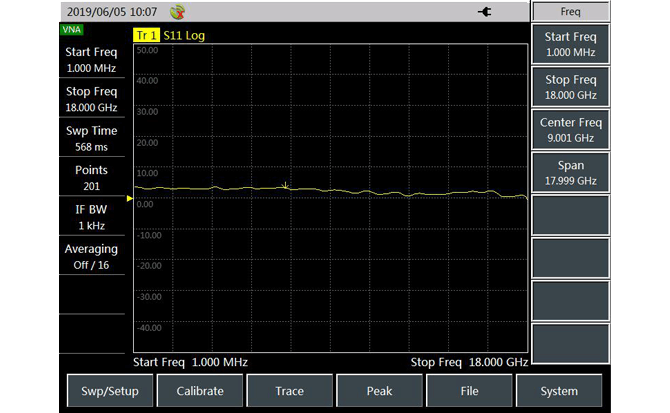Click the power plug icon in top bar
Screen dimensions: 670x413
(486, 12)
